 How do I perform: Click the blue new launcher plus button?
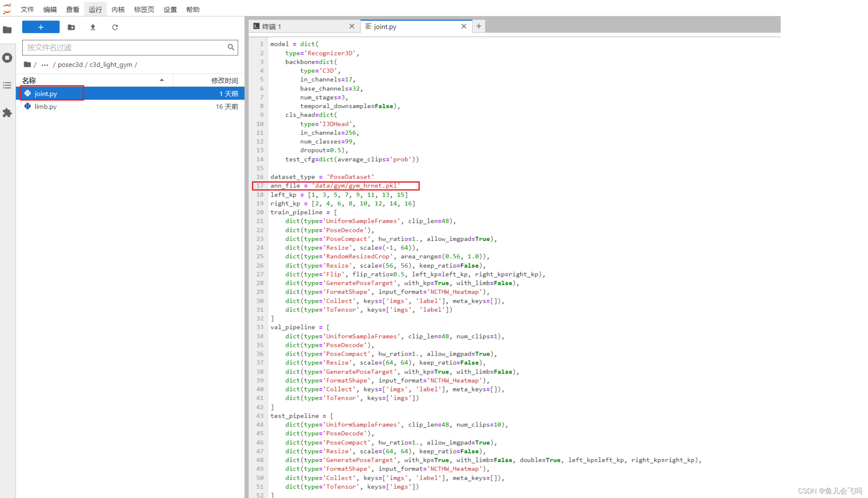(x=40, y=27)
